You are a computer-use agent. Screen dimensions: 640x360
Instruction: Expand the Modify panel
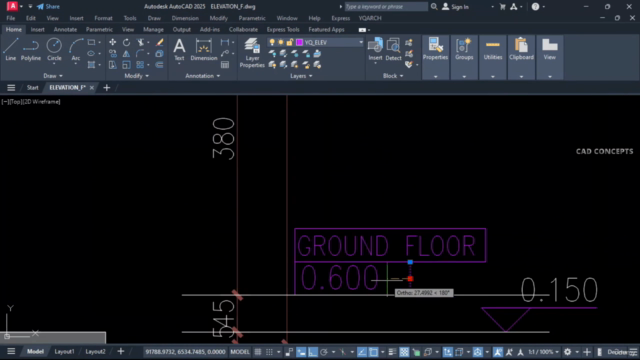(137, 76)
